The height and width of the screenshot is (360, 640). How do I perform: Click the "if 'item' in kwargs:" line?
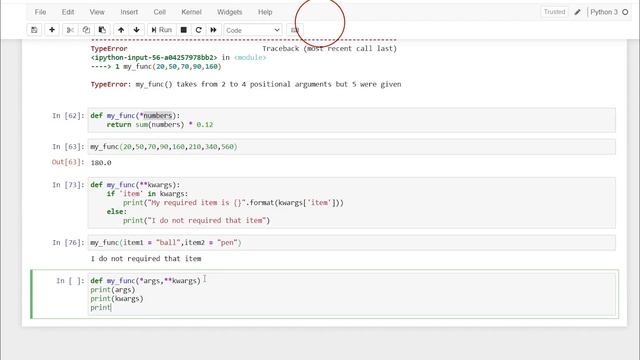[147, 193]
